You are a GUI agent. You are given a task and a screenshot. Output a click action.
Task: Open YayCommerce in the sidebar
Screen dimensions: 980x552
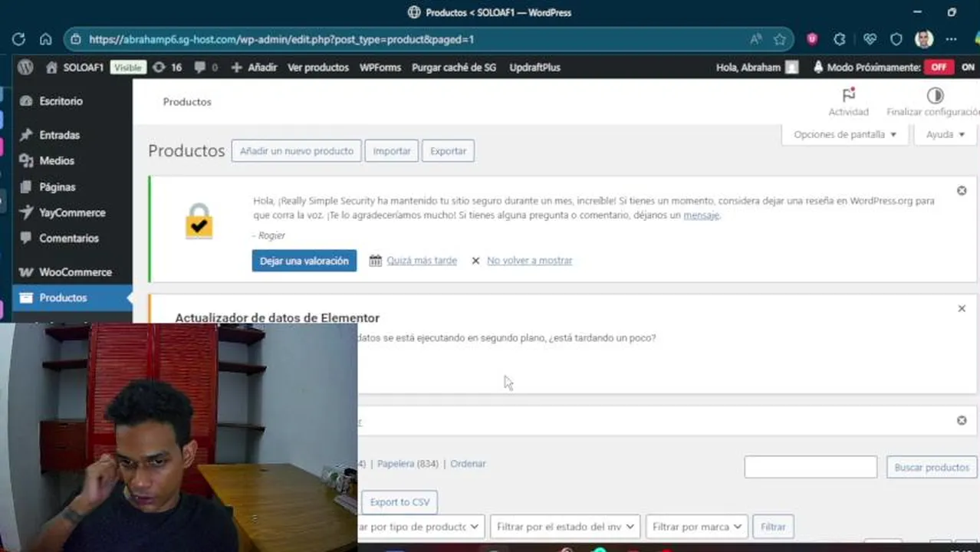[x=72, y=212]
